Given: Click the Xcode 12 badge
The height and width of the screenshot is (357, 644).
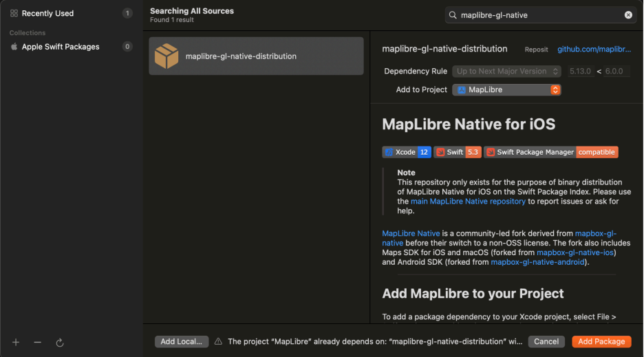Looking at the screenshot, I should pyautogui.click(x=407, y=152).
